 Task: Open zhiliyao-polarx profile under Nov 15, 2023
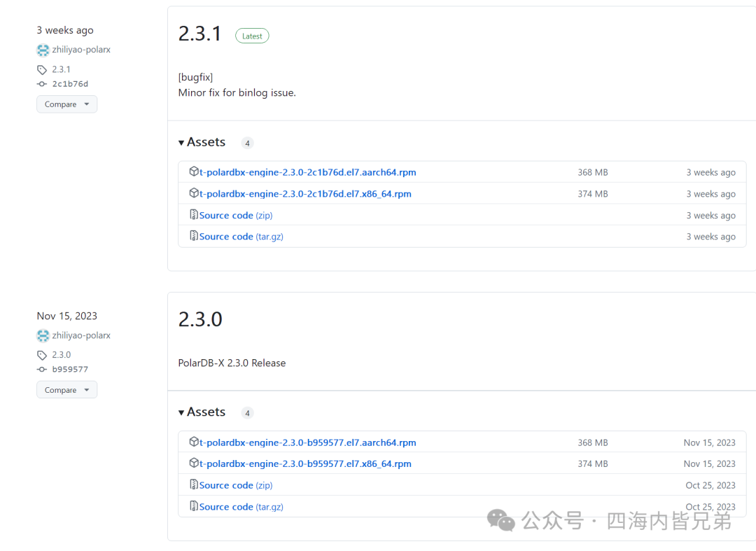point(81,335)
